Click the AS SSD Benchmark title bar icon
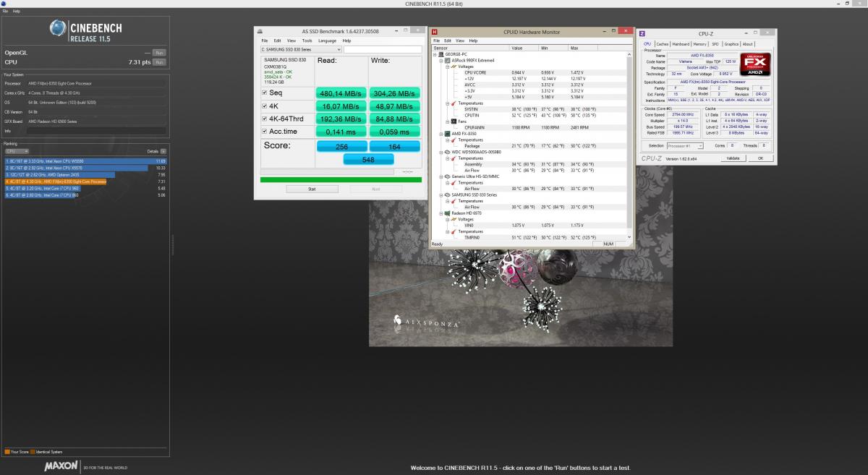Viewport: 868px width, 475px height. pyautogui.click(x=261, y=32)
